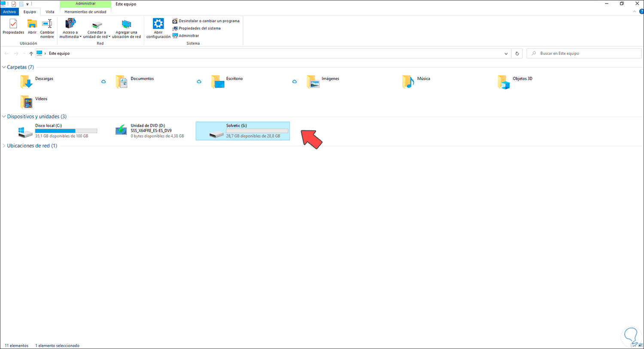Click the forward navigation arrow
Image resolution: width=644 pixels, height=349 pixels.
[x=16, y=54]
